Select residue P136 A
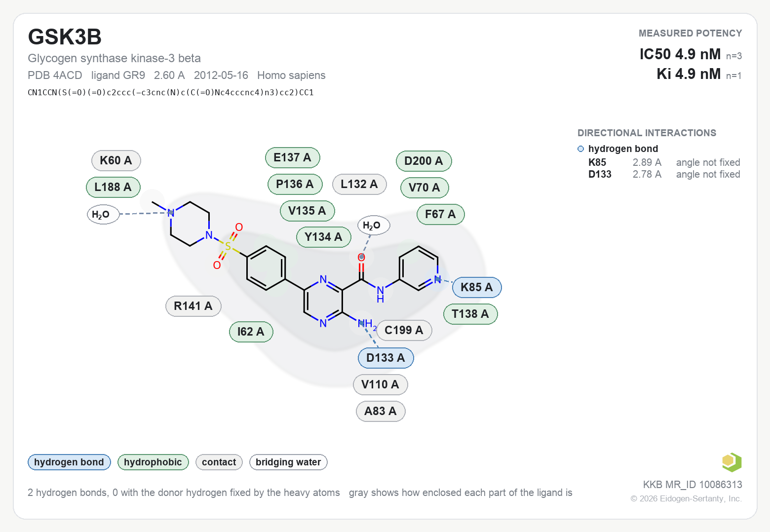The image size is (770, 532). point(295,184)
